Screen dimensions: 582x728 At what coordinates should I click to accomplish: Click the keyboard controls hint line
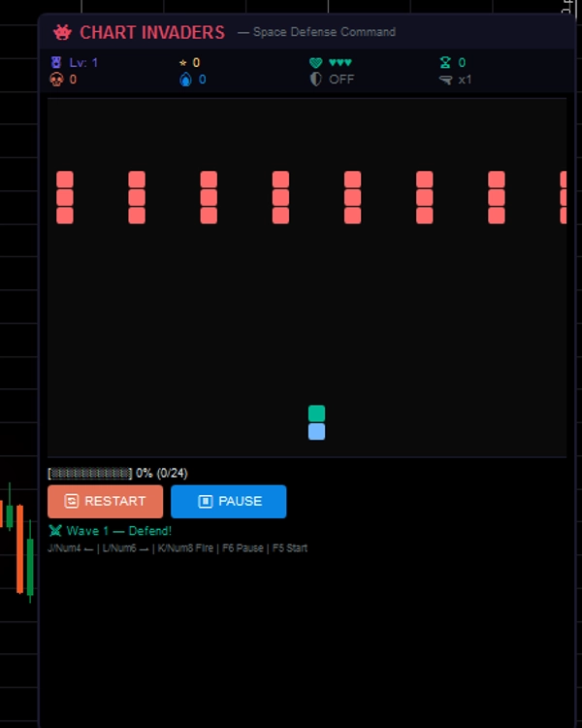coord(178,547)
